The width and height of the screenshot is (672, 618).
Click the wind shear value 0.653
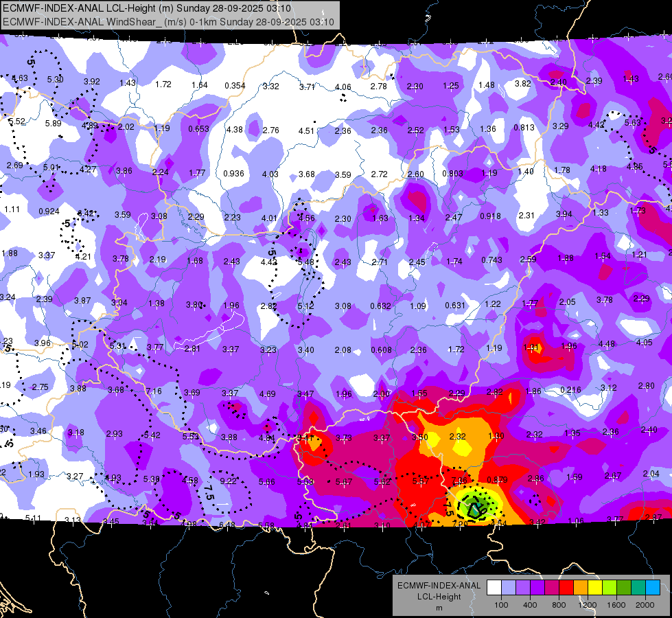point(198,128)
